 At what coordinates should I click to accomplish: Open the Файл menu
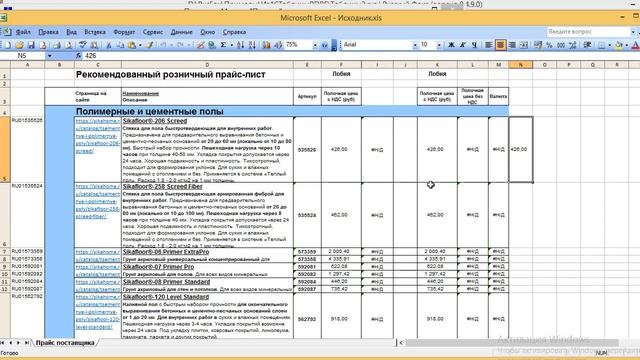(x=23, y=32)
